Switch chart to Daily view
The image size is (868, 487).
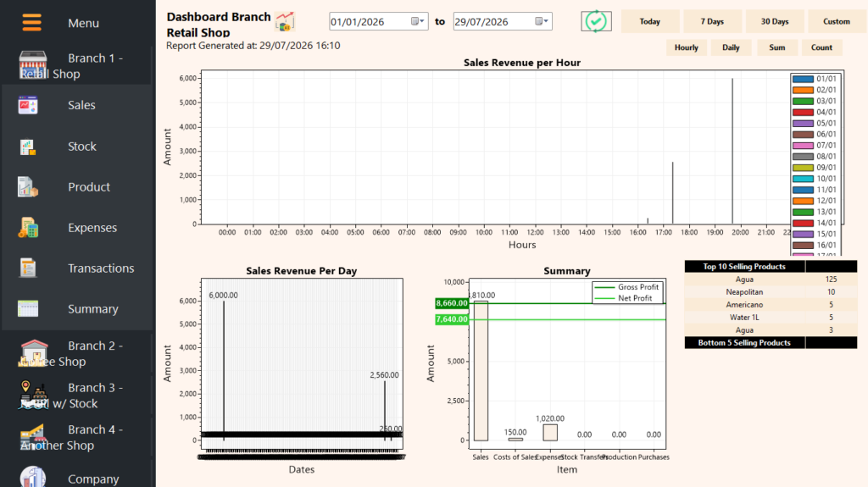click(x=731, y=47)
